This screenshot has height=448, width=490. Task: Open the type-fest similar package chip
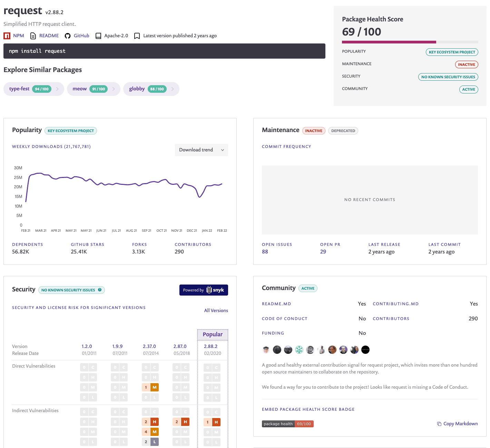click(x=34, y=89)
